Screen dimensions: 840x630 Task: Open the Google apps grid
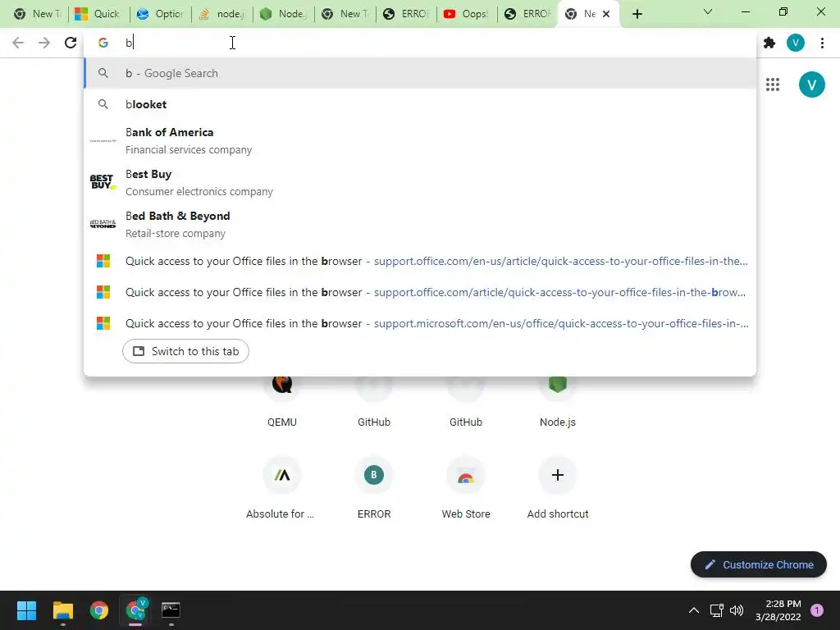pyautogui.click(x=773, y=84)
